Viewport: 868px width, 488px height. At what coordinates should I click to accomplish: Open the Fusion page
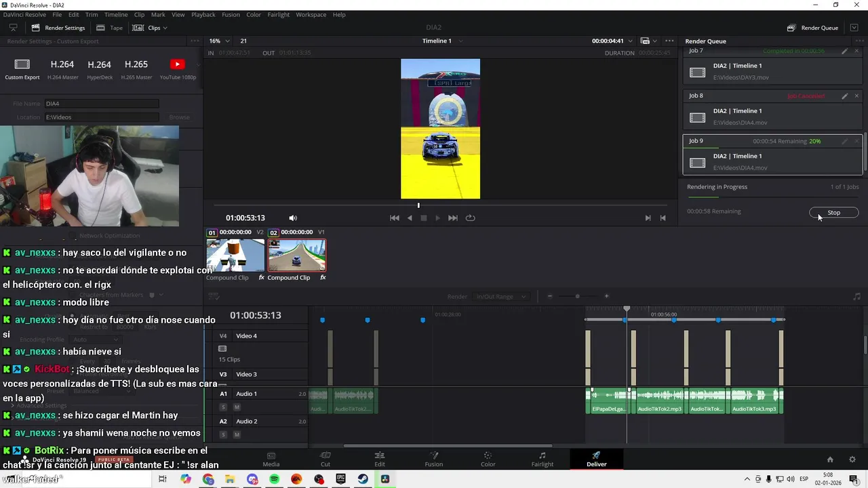click(434, 459)
